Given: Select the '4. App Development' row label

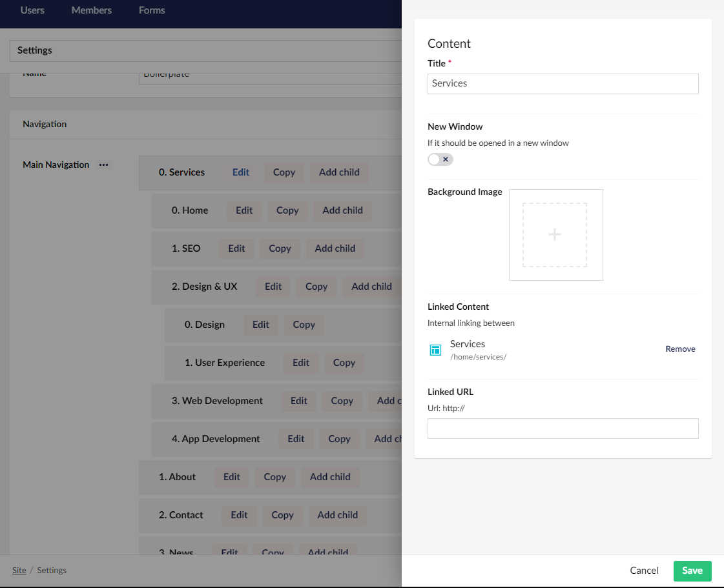Looking at the screenshot, I should coord(216,439).
